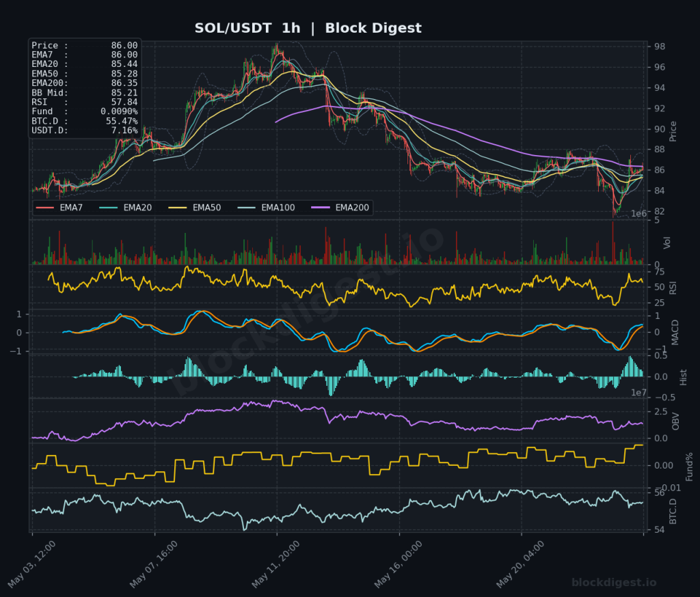Image resolution: width=700 pixels, height=597 pixels.
Task: Click the 'EMA50 : 85.28' info row
Action: click(x=84, y=74)
